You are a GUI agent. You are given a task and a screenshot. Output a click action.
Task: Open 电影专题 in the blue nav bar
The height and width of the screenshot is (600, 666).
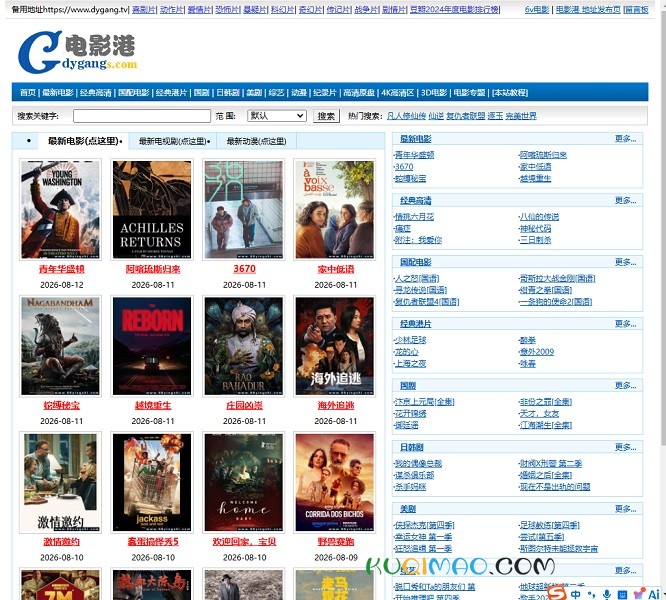469,93
